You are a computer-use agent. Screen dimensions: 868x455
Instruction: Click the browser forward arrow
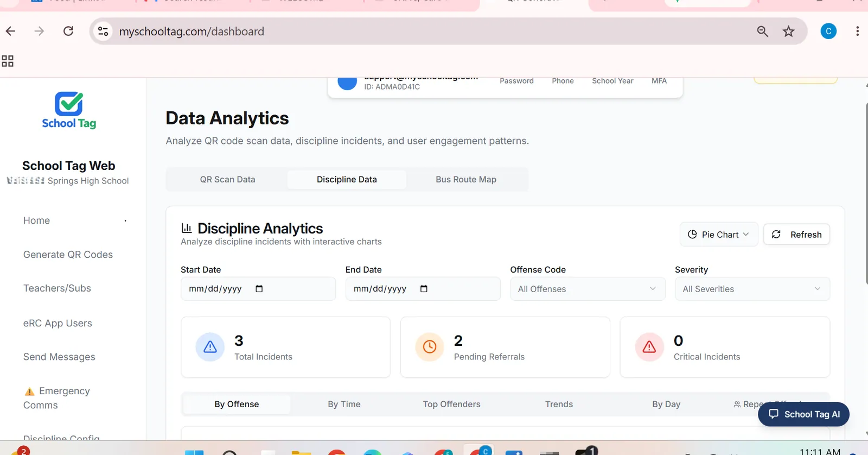point(39,31)
